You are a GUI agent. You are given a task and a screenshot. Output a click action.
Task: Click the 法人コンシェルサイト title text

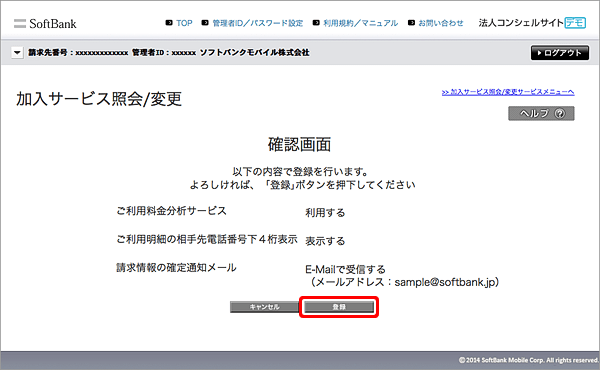(x=521, y=23)
